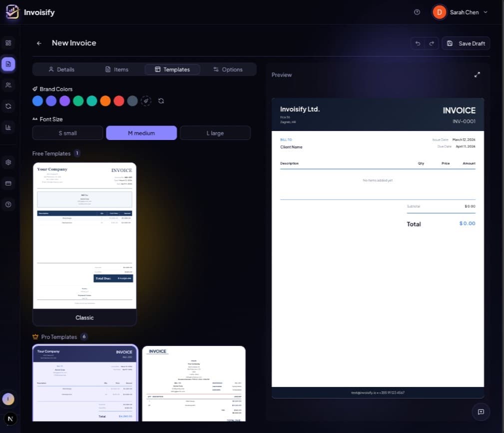Viewport: 504px width, 433px height.
Task: Activate the custom brand color picker
Action: coord(146,100)
